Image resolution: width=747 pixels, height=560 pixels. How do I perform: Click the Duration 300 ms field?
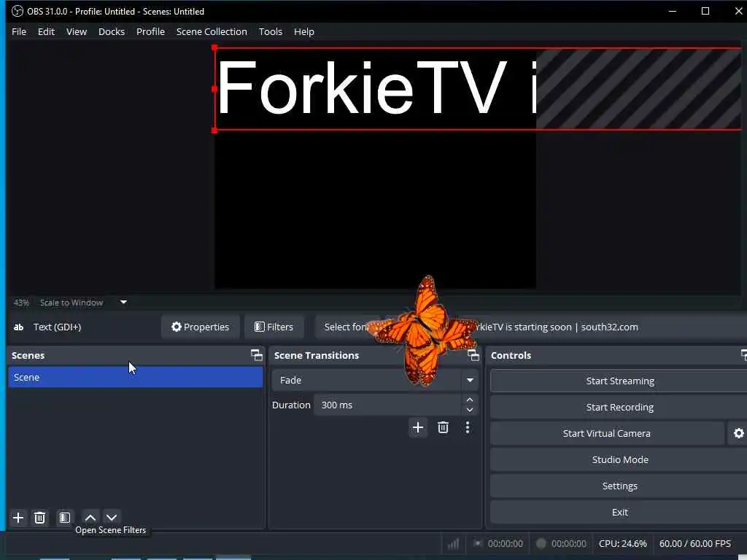coord(388,405)
